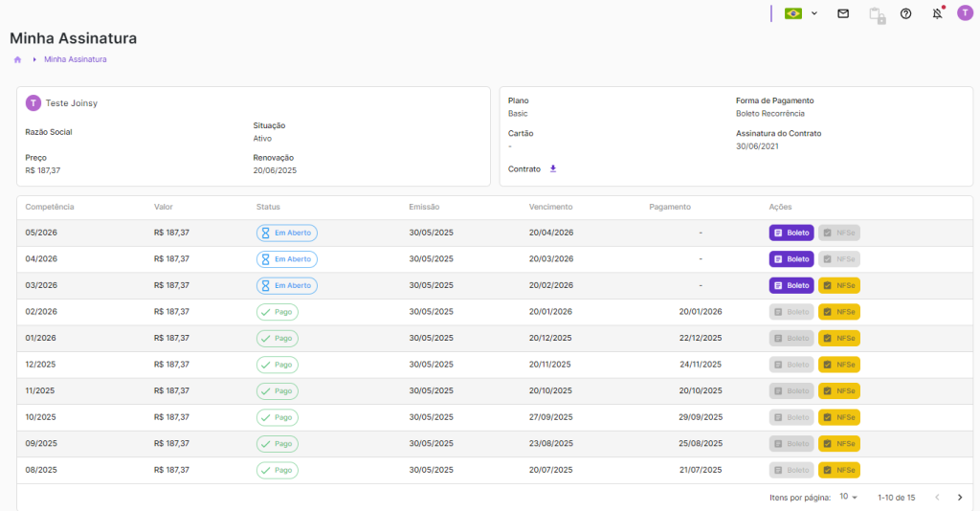Click the mail envelope icon
The image size is (980, 511).
pos(843,13)
